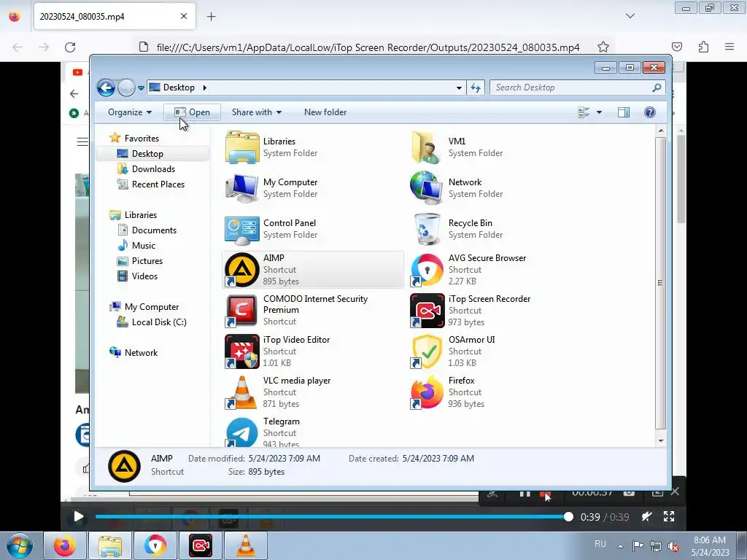Screen dimensions: 747x560
Task: Expand the Desktop breadcrumb arrow
Action: (x=205, y=87)
